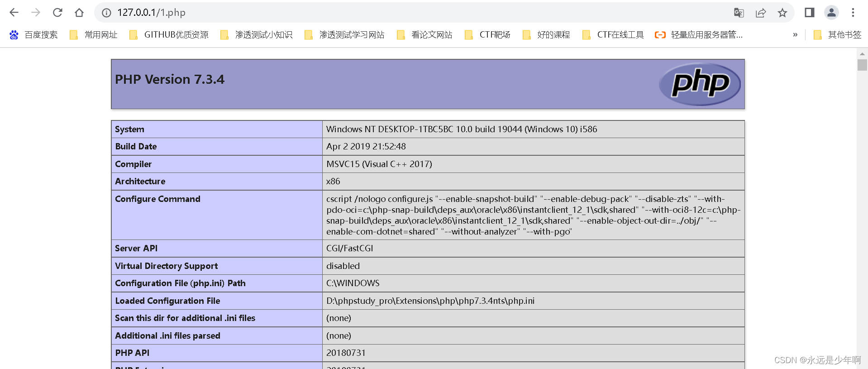Click the scrollbar up arrow

click(x=862, y=54)
